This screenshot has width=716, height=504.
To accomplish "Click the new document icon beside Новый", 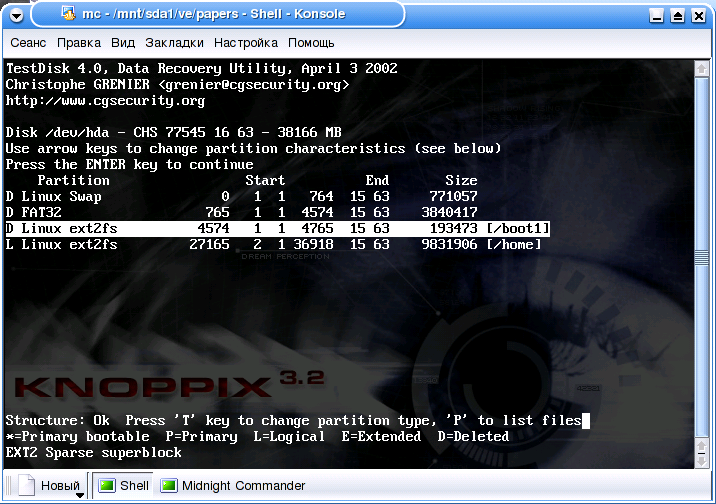I will coord(26,485).
